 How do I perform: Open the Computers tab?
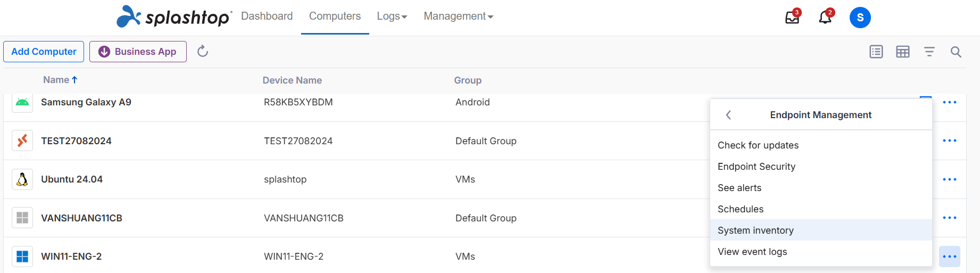(335, 16)
